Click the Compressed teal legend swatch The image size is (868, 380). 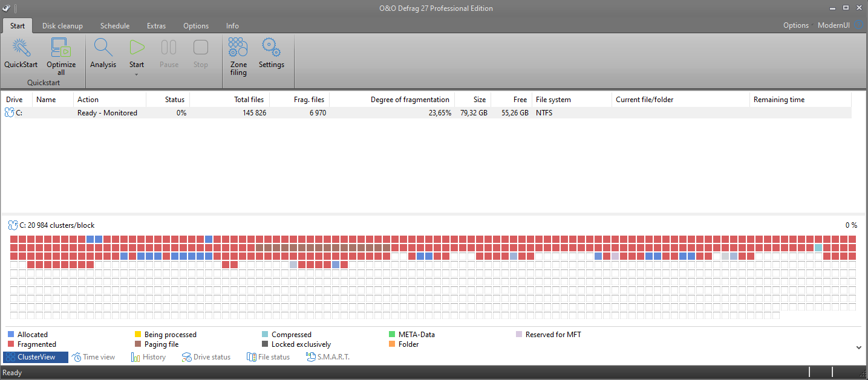[265, 334]
